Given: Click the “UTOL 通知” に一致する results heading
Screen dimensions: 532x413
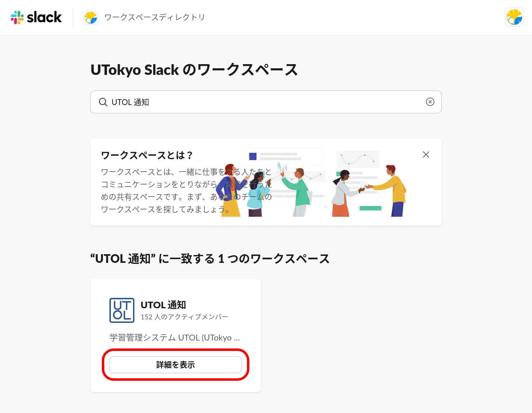Looking at the screenshot, I should coord(210,259).
